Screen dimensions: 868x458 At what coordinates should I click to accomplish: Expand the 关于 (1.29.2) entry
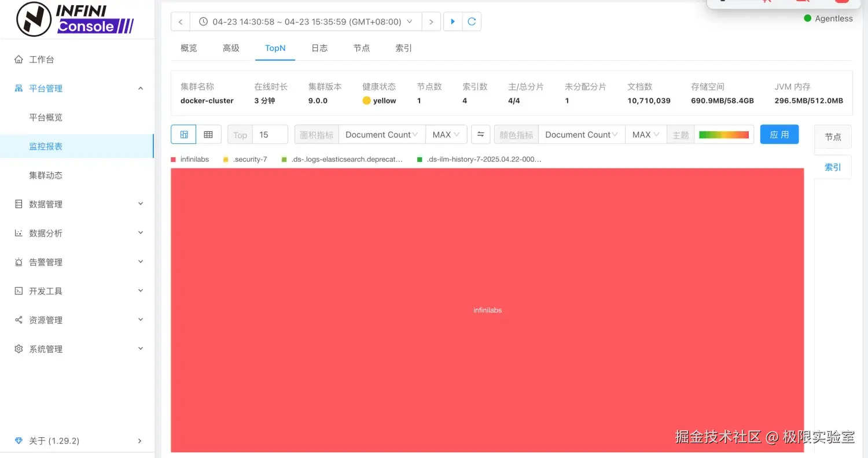coord(77,441)
